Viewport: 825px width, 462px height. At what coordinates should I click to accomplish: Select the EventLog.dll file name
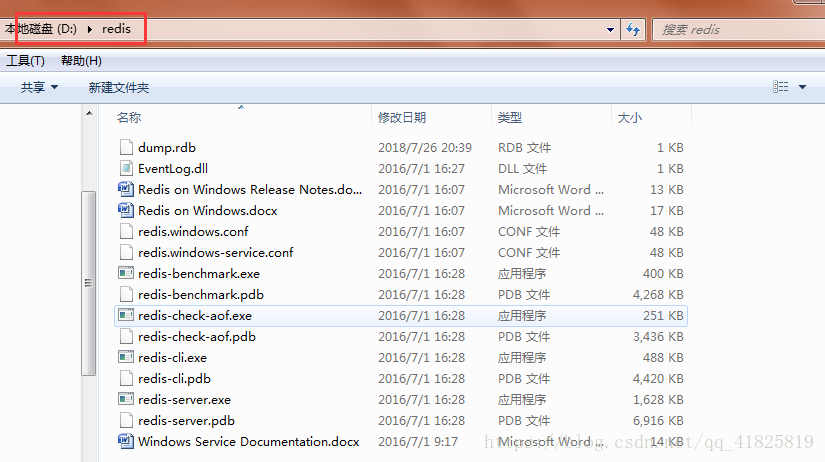tap(173, 168)
